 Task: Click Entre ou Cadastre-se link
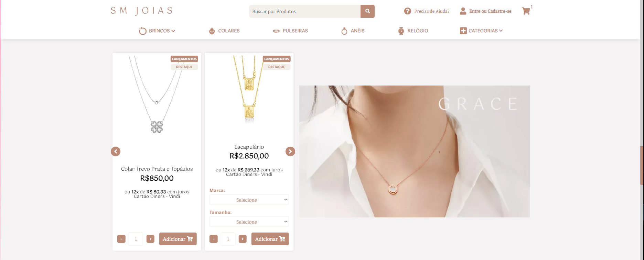point(490,11)
